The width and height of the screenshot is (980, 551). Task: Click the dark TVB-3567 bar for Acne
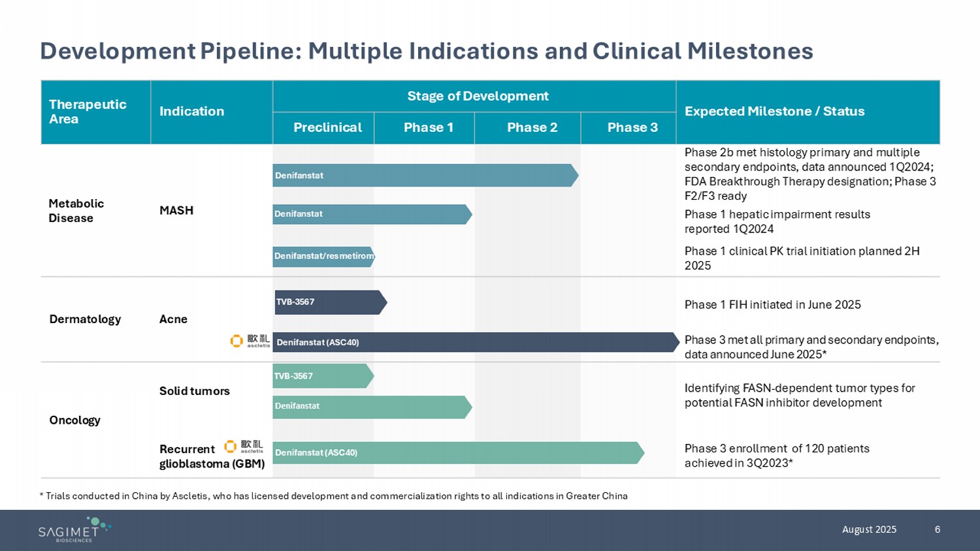point(330,302)
